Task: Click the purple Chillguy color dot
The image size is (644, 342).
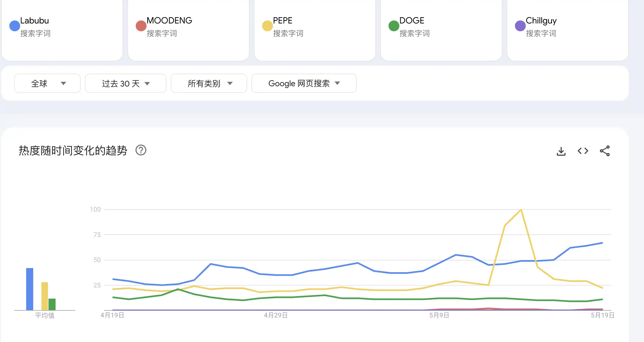Action: [520, 26]
